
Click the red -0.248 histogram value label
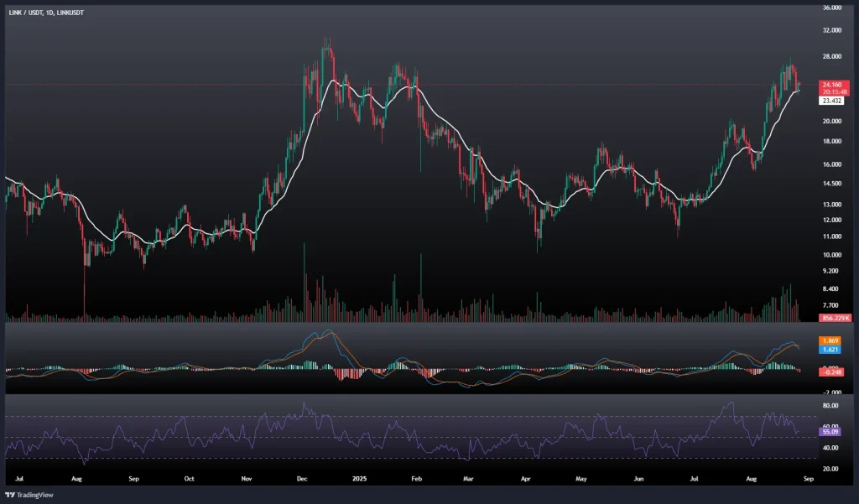[x=832, y=372]
